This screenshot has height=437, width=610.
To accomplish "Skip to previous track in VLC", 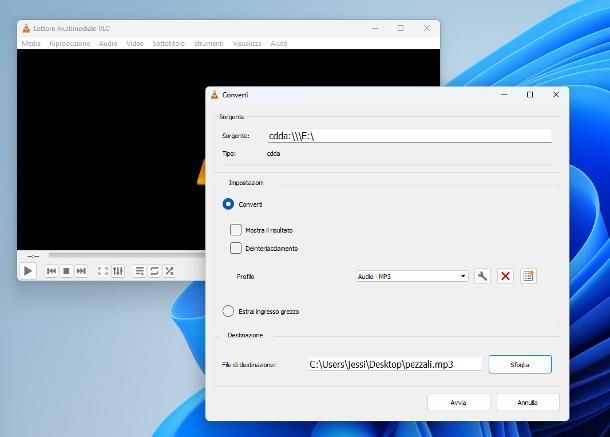I will 51,271.
